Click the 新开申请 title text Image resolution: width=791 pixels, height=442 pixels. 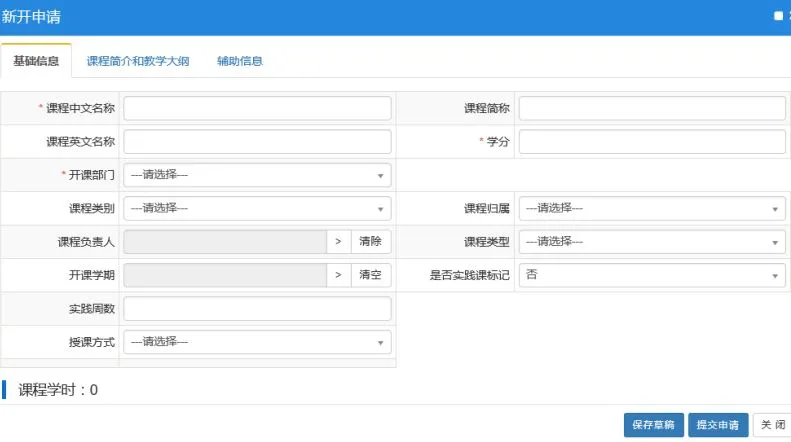click(31, 17)
